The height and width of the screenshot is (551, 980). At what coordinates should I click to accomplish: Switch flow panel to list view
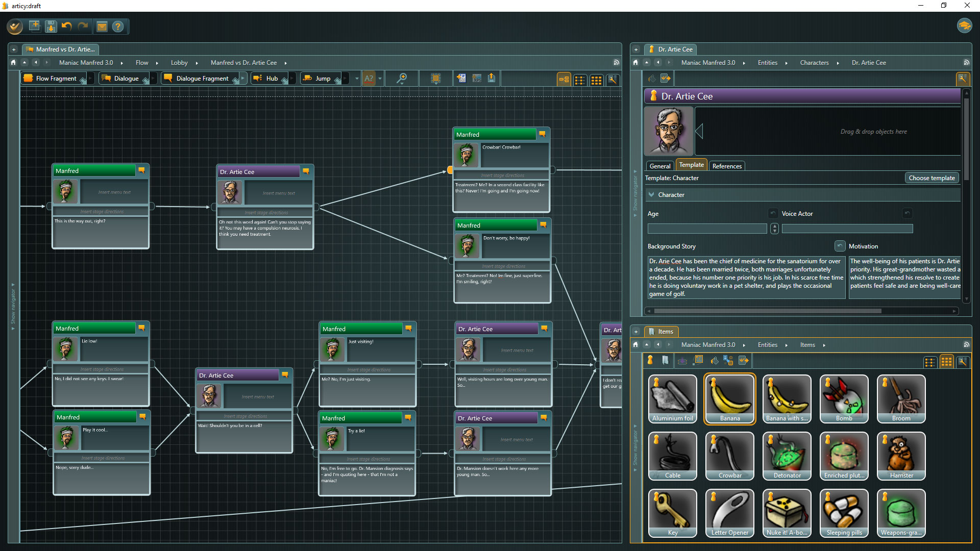[x=580, y=80]
